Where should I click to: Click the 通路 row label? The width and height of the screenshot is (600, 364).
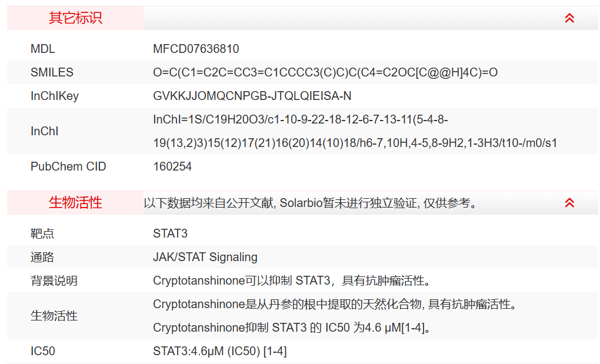point(42,257)
